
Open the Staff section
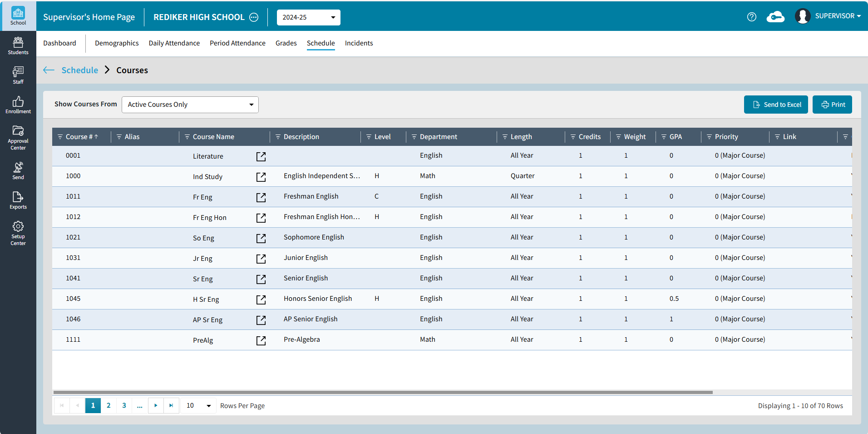coord(18,75)
